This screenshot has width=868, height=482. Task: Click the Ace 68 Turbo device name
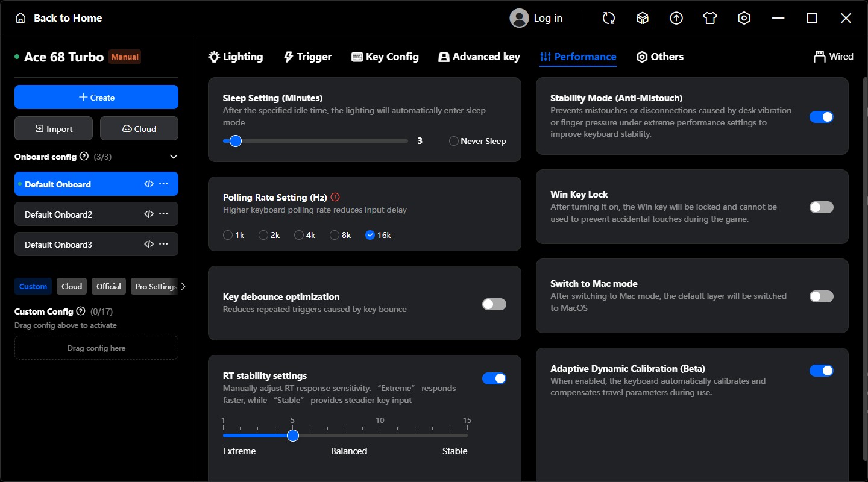coord(64,57)
